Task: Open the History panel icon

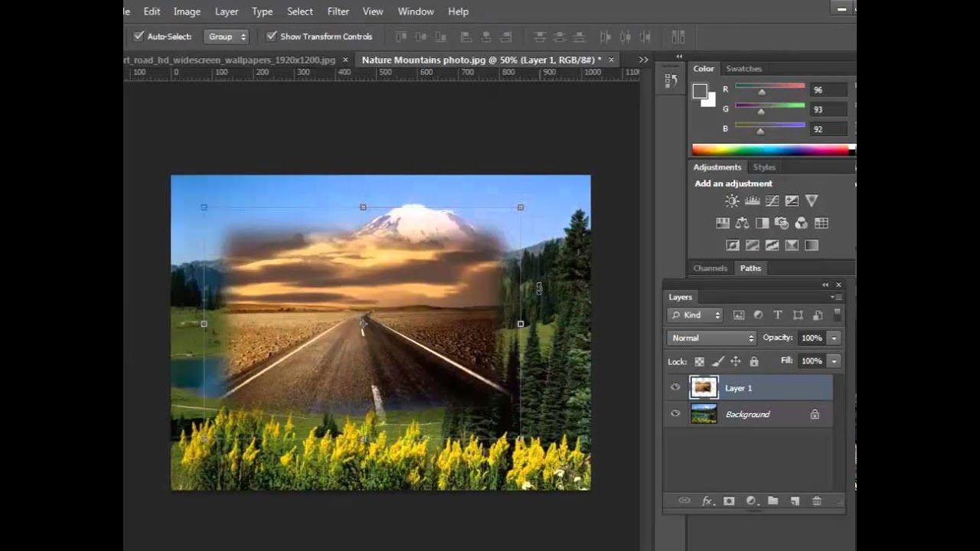Action: [671, 80]
